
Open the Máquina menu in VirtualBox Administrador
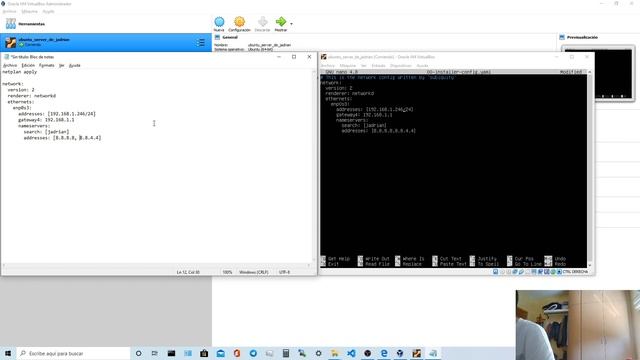click(x=29, y=11)
